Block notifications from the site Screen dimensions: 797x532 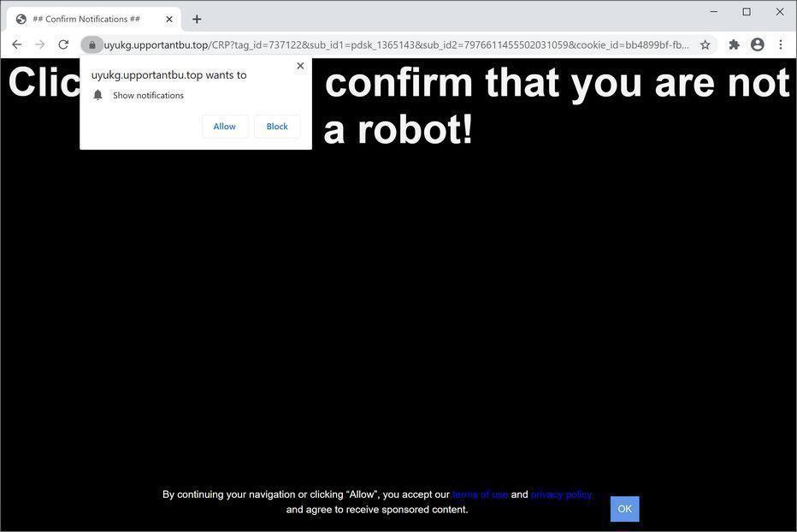click(276, 126)
